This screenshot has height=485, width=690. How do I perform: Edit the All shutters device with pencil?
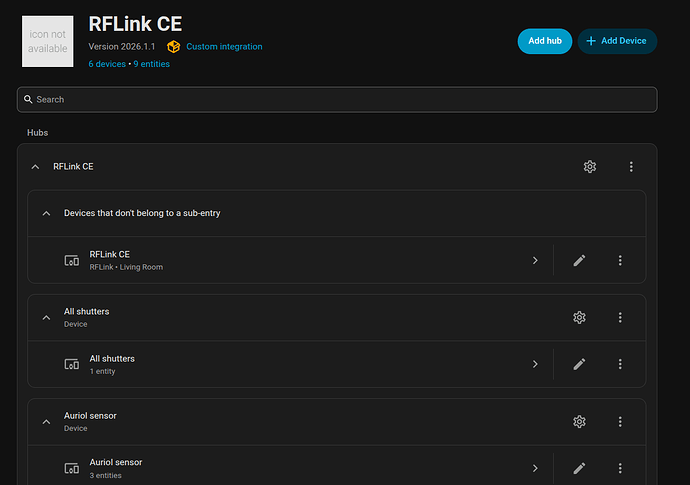pyautogui.click(x=579, y=364)
